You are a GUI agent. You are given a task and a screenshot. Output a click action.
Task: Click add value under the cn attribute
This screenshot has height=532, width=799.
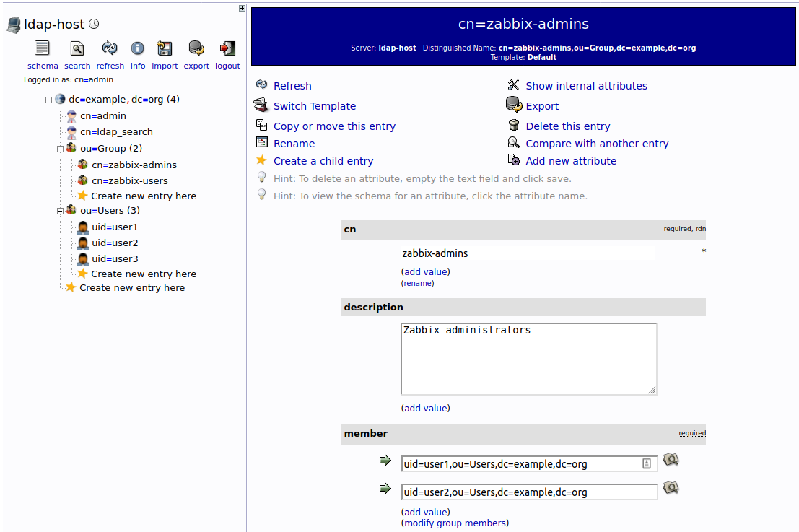(426, 271)
